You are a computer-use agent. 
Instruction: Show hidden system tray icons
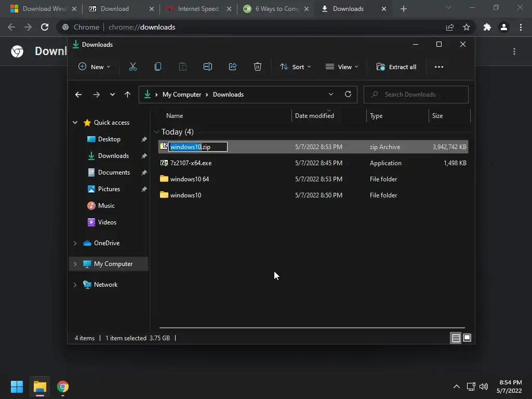click(457, 387)
